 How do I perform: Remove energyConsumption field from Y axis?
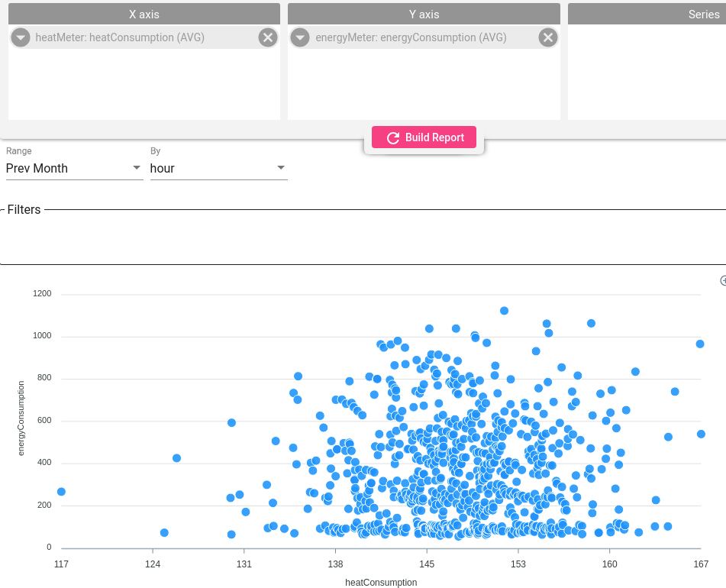point(547,37)
